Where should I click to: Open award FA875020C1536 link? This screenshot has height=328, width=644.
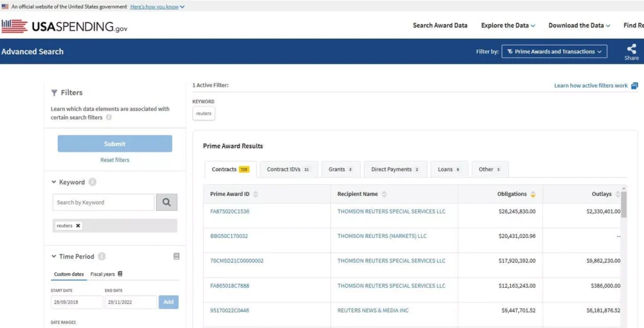point(230,212)
